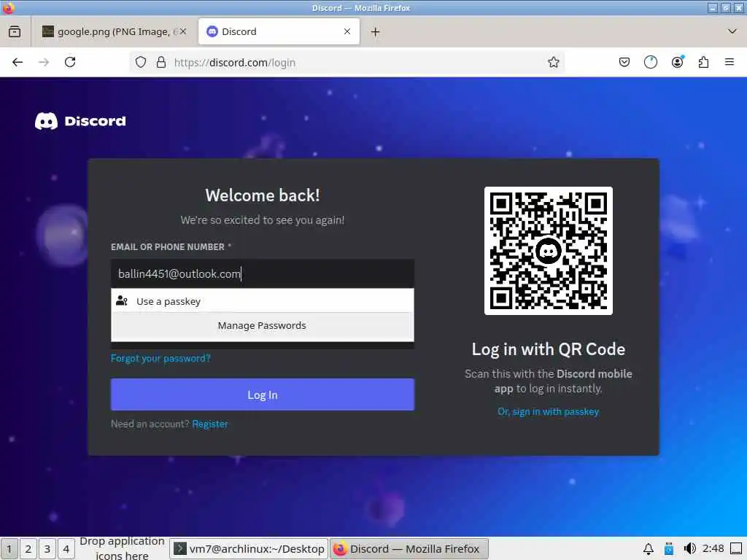747x560 pixels.
Task: Open a new tab with plus
Action: [376, 32]
